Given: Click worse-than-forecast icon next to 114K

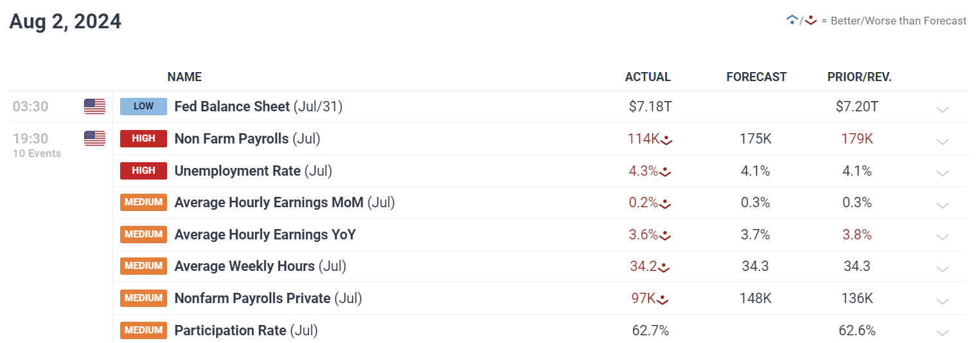Looking at the screenshot, I should (x=666, y=140).
